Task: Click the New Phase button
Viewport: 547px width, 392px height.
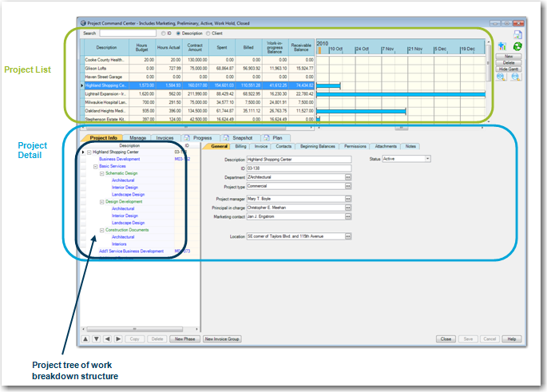Action: pyautogui.click(x=184, y=339)
